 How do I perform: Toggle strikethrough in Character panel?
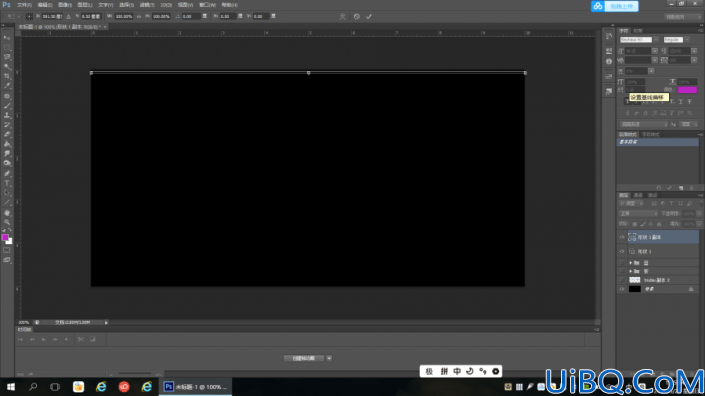(689, 102)
